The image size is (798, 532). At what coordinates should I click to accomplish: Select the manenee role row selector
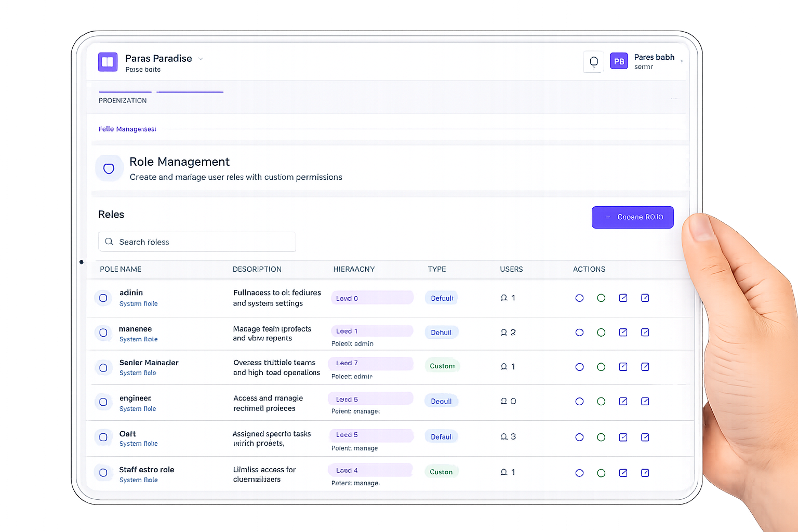[103, 333]
